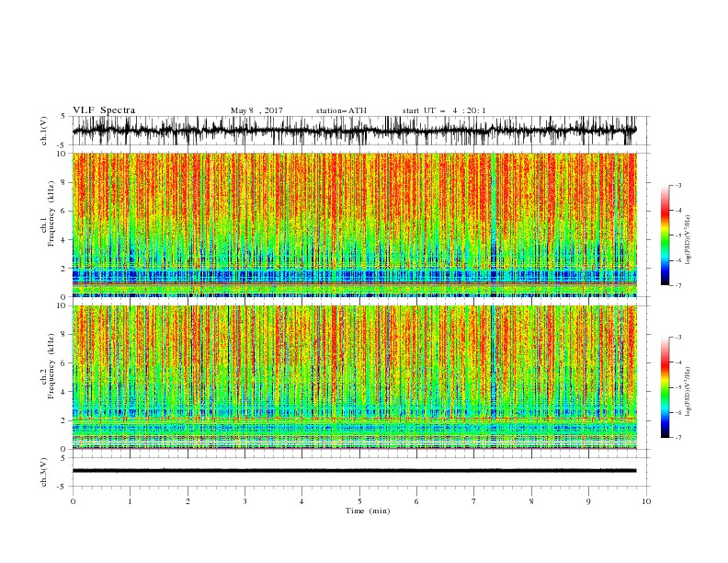Click the "8" kHz tick on the ch.1 frequency axis
The width and height of the screenshot is (728, 563).
pos(64,182)
